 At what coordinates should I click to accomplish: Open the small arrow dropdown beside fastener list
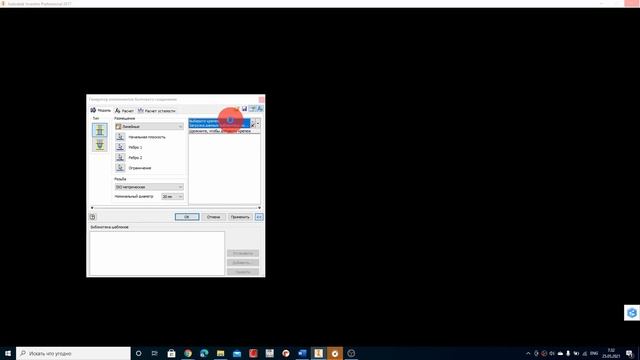[258, 123]
